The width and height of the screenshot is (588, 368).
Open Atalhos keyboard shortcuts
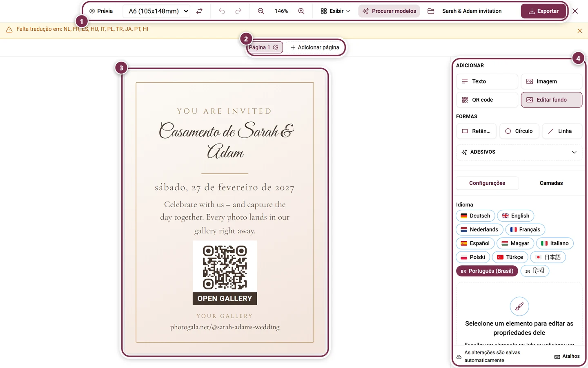tap(567, 357)
